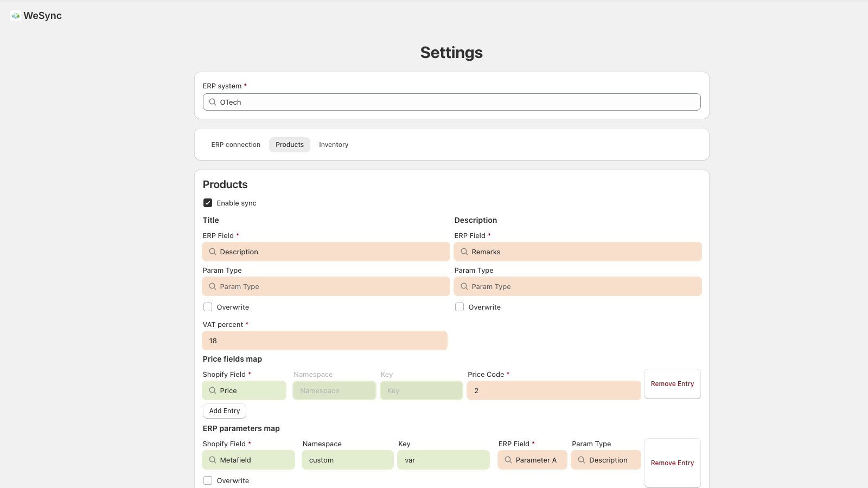Check the Title Overwrite checkbox
Screen dimensions: 868x488
(208, 307)
